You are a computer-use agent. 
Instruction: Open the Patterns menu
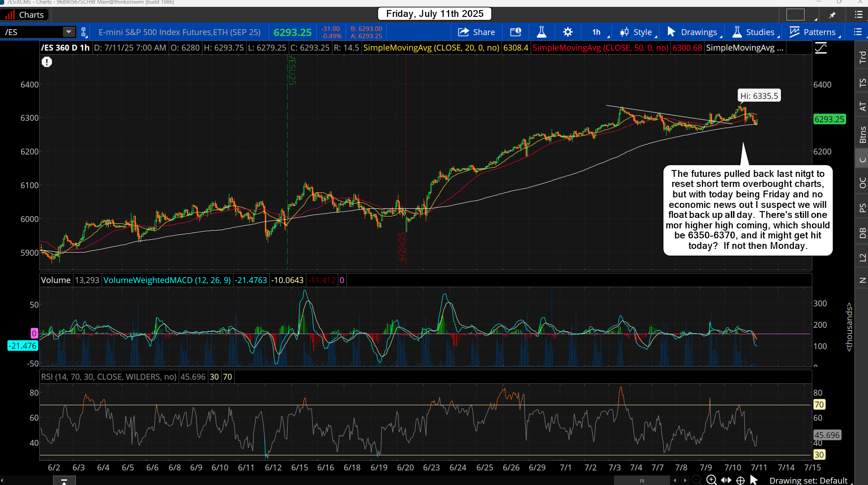click(x=815, y=32)
